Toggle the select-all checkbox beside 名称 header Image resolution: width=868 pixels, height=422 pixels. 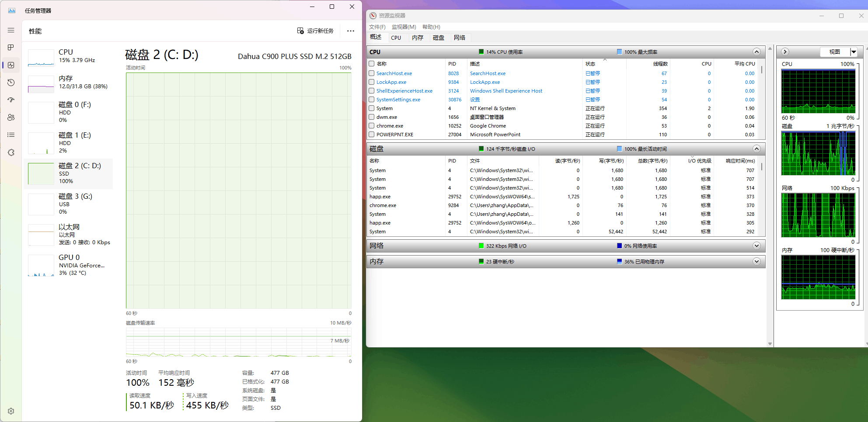coord(372,64)
